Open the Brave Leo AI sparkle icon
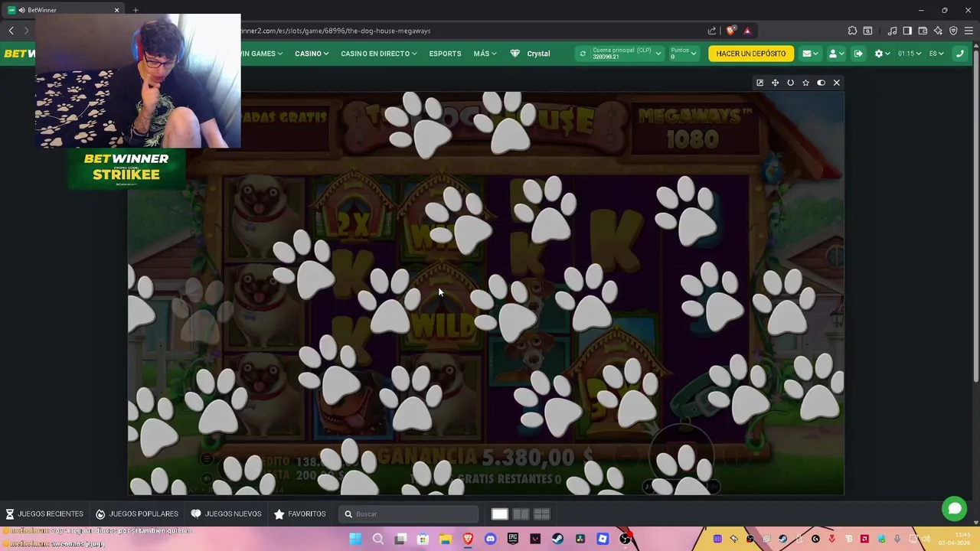 point(938,31)
